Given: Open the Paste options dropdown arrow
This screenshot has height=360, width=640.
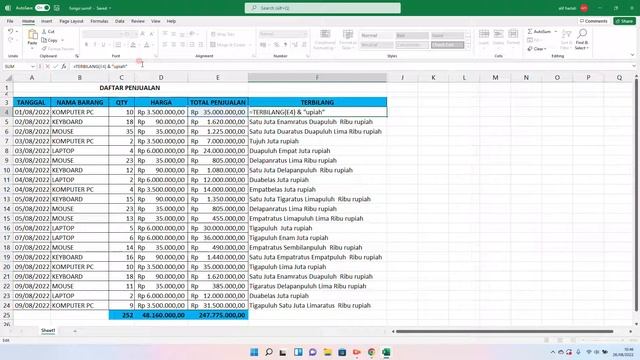Looking at the screenshot, I should 32,48.
